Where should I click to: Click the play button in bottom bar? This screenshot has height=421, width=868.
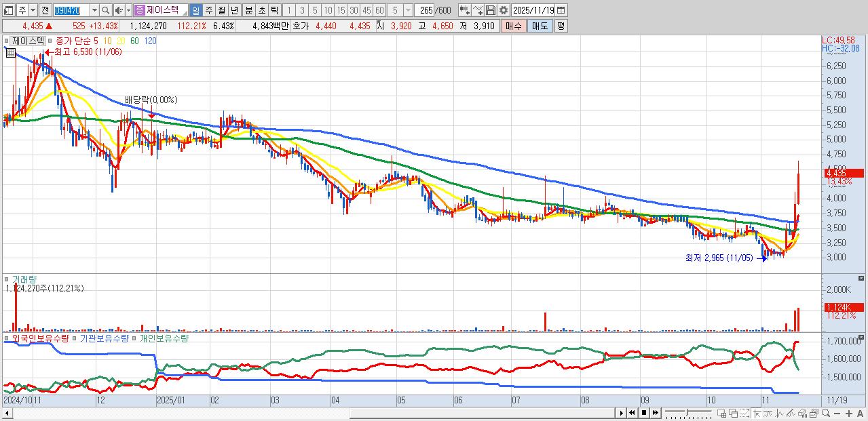(x=621, y=412)
